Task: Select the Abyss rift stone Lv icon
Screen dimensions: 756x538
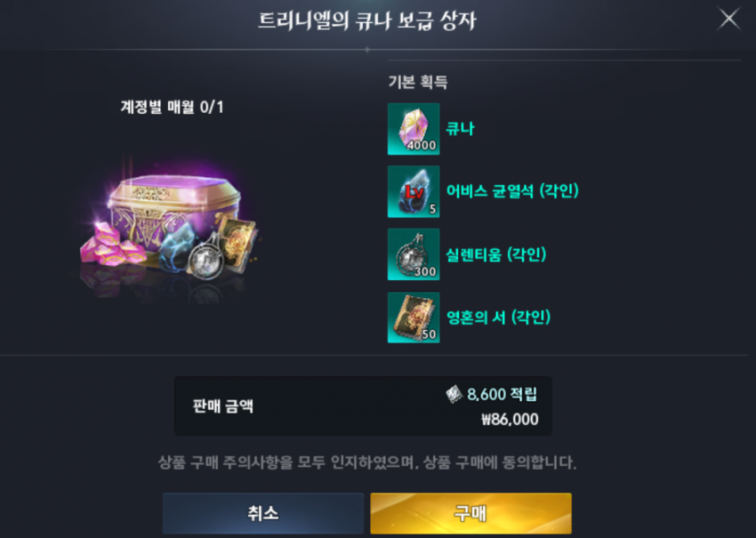Action: point(414,191)
